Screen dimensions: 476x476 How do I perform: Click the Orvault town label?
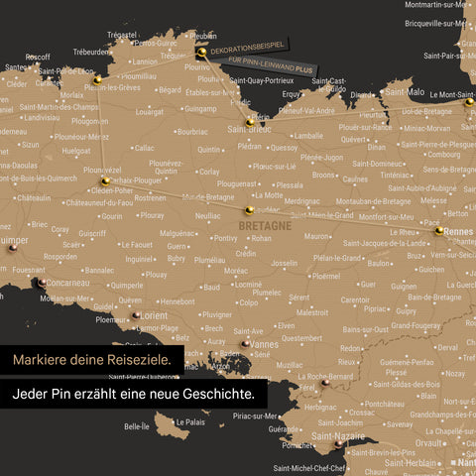428,443
